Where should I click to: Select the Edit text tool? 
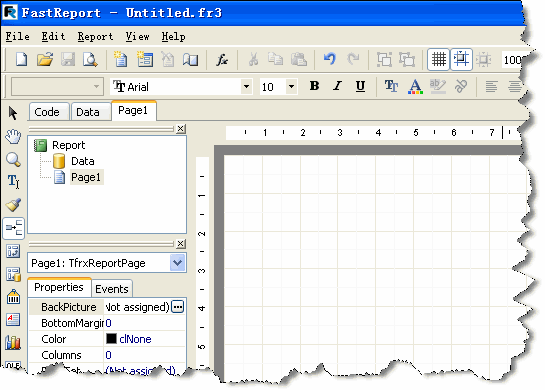pyautogui.click(x=13, y=181)
